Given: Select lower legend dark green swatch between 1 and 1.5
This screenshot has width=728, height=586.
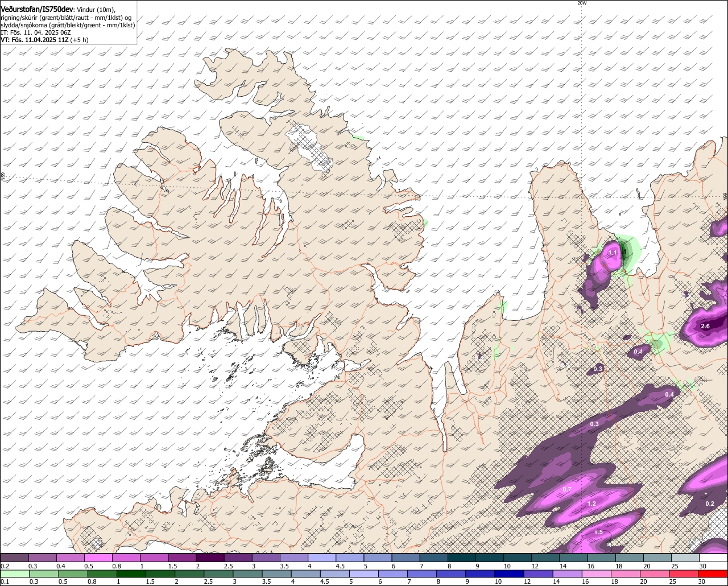Looking at the screenshot, I should tap(131, 573).
